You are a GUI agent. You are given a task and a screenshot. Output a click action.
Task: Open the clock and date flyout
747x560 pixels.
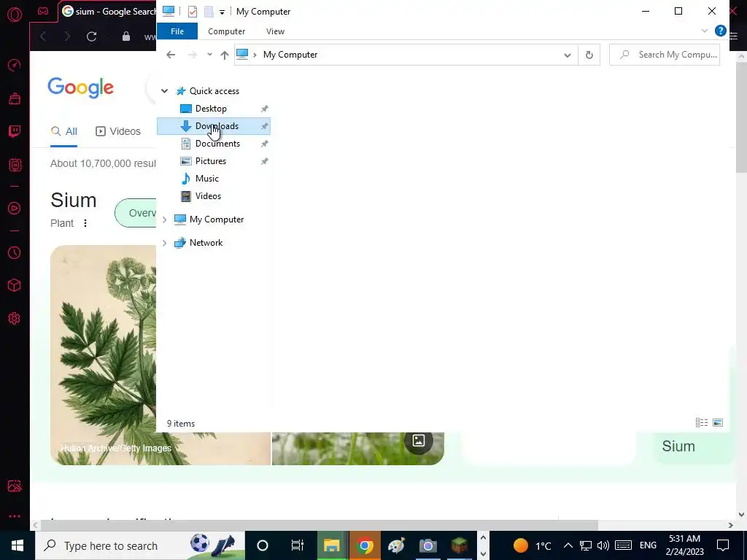coord(684,545)
